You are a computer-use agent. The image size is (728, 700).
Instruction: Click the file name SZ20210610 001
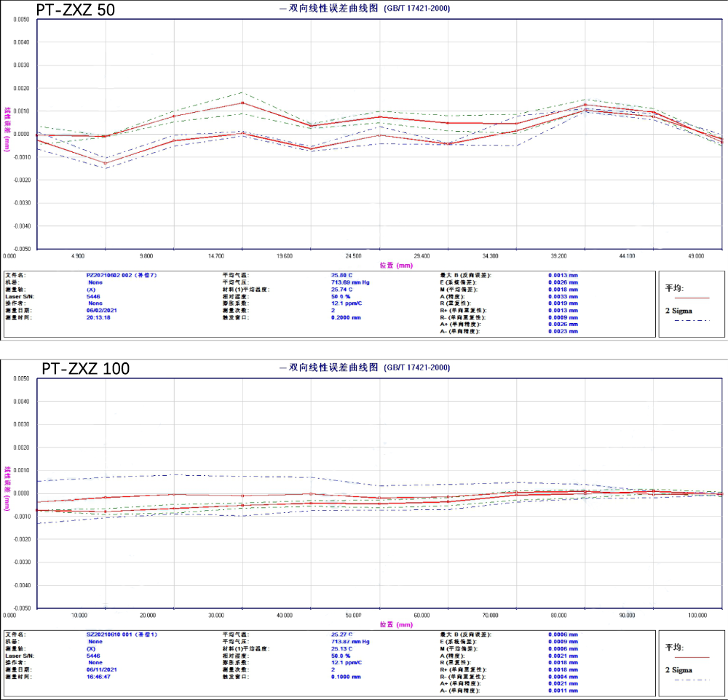(121, 635)
